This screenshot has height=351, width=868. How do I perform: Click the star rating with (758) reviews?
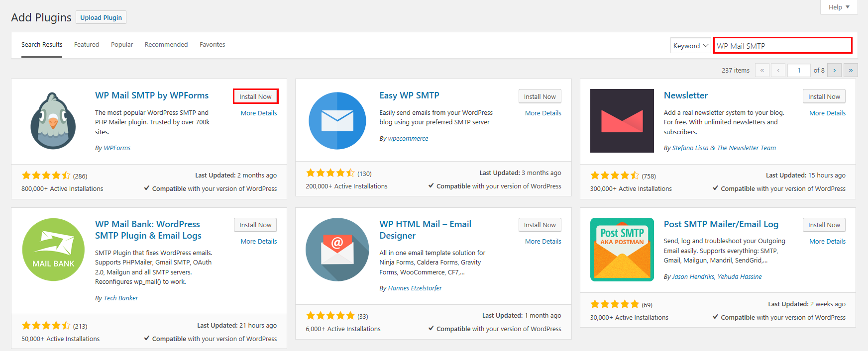(615, 175)
